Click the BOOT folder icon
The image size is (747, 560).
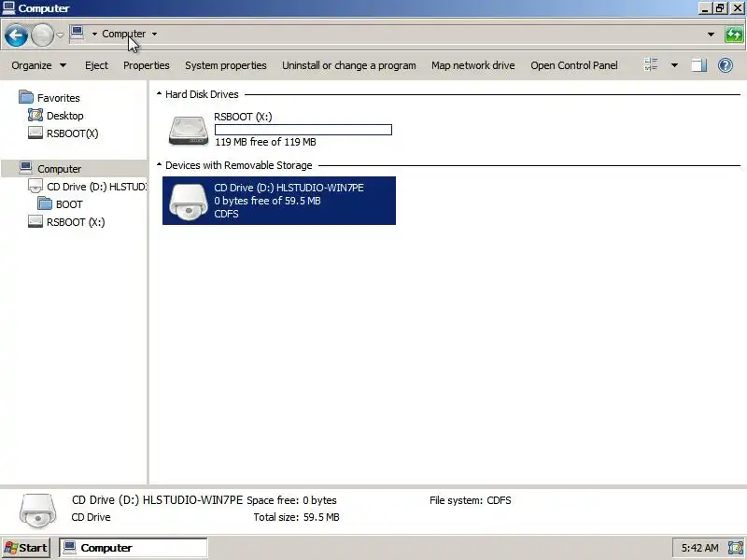click(45, 203)
